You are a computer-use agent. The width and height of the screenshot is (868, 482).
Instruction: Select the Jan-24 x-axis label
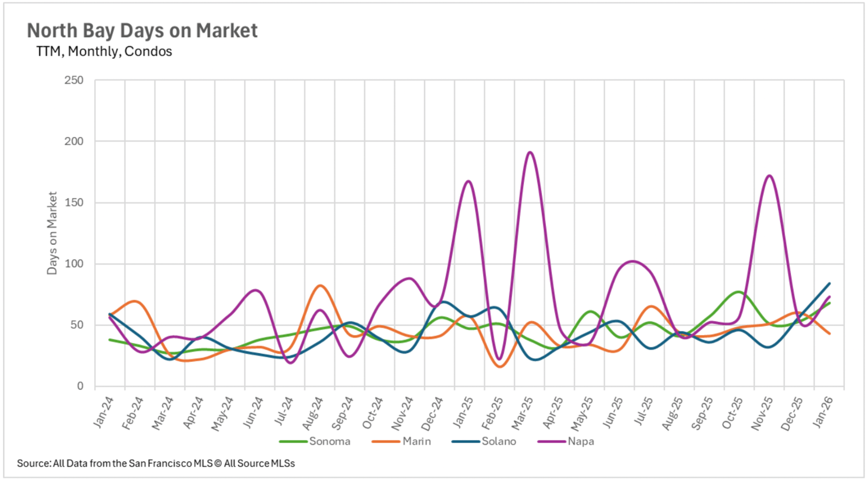click(104, 412)
